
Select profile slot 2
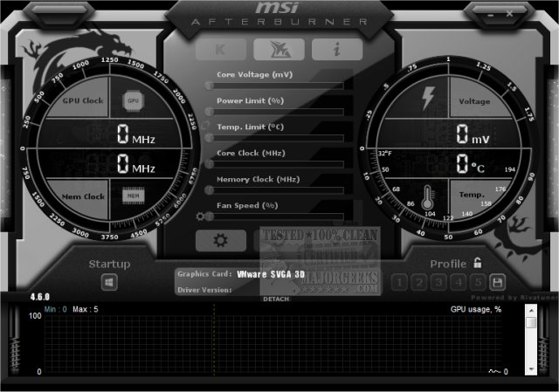tap(419, 283)
